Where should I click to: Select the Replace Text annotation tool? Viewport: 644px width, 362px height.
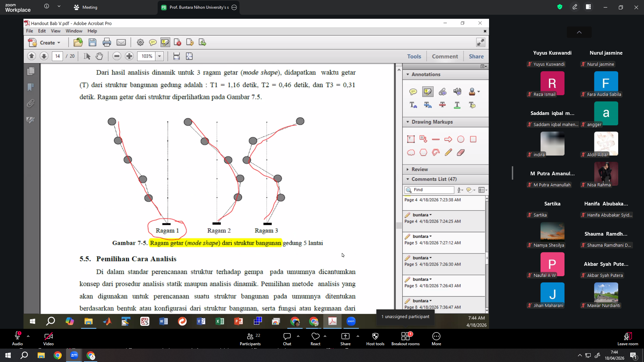coord(428,105)
